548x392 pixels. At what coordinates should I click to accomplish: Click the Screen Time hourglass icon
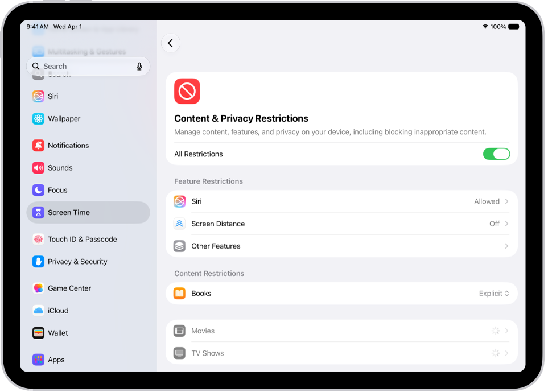click(x=39, y=212)
